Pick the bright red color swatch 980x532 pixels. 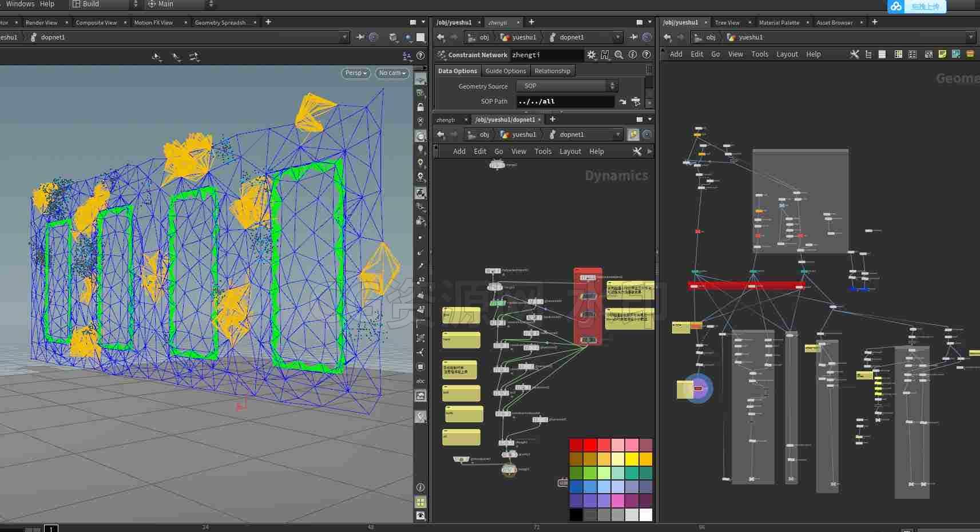590,445
